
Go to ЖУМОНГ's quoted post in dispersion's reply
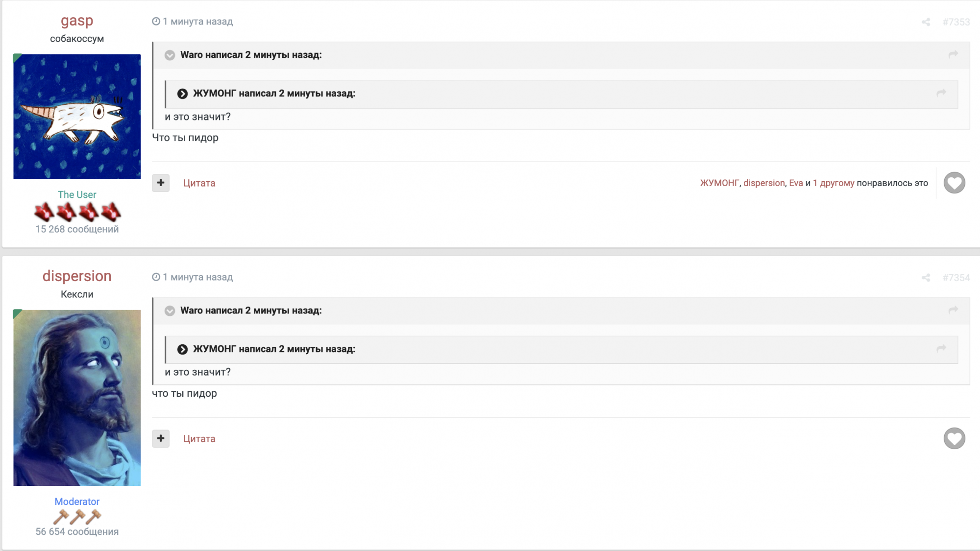[941, 349]
